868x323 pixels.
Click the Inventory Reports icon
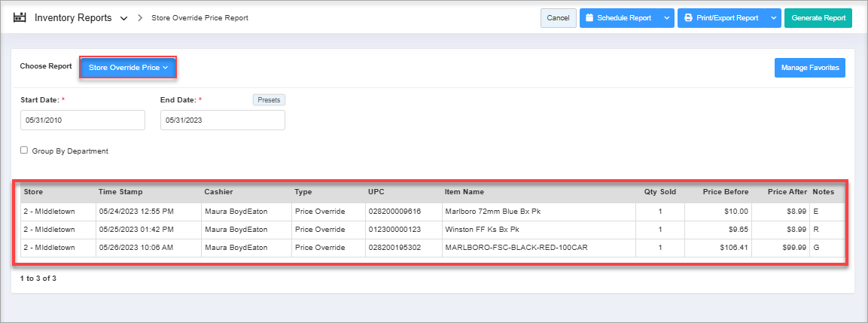[20, 17]
